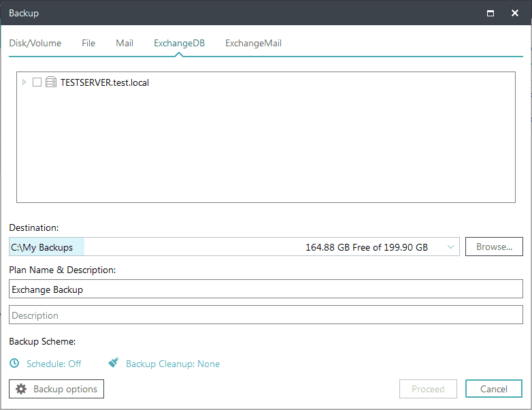Focus the Description text field

point(265,315)
